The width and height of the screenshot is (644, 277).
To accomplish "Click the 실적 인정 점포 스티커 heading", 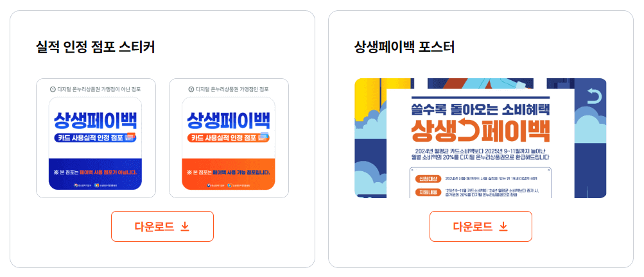I will [95, 47].
